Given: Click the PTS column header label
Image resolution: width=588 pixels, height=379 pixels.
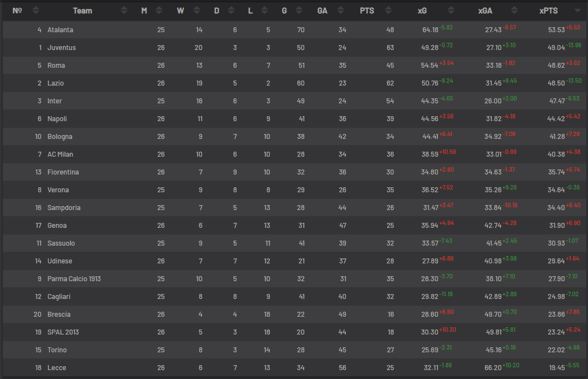Looking at the screenshot, I should click(367, 11).
